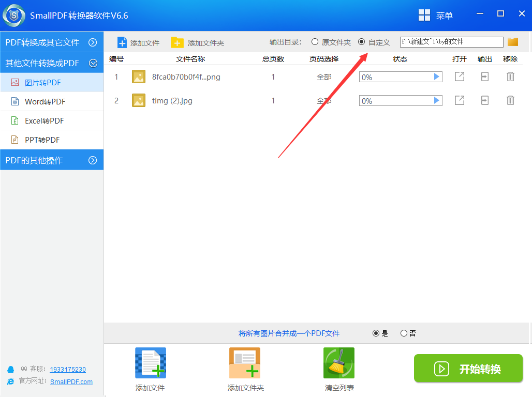Start conversion of timg (2).jpg with its play arrow
Viewport: 532px width, 397px height.
(x=437, y=101)
